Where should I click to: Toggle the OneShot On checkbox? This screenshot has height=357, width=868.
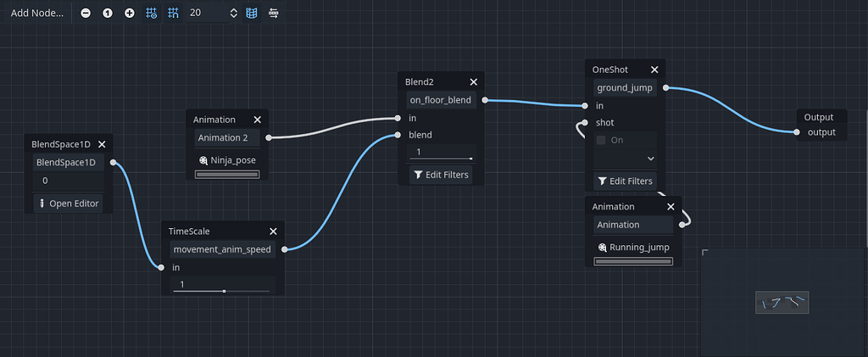click(601, 140)
